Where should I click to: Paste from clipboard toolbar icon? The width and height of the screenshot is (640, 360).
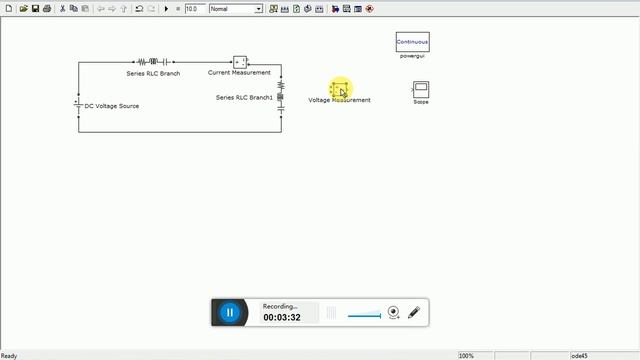[x=85, y=9]
